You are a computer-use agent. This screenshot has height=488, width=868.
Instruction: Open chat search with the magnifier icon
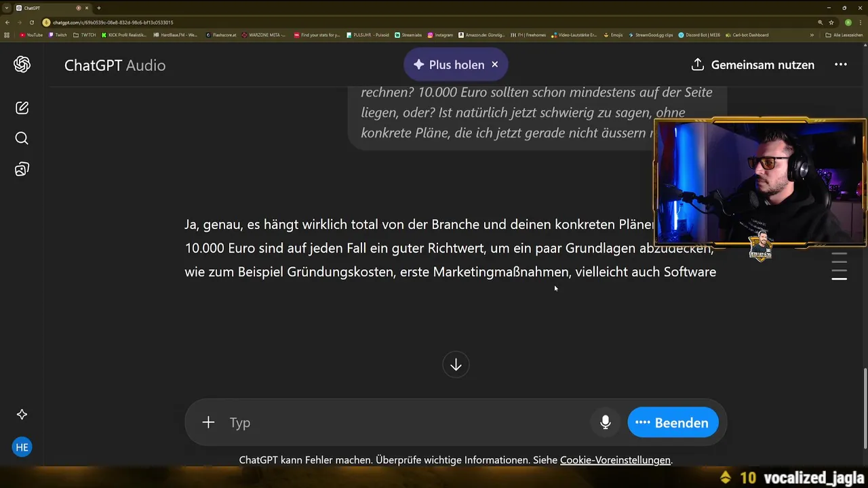click(22, 138)
